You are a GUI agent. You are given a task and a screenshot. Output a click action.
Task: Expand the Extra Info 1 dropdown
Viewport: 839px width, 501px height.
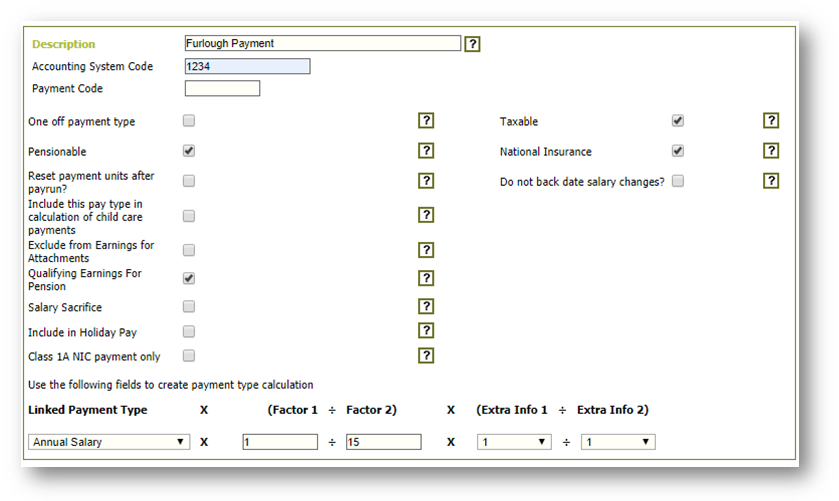coord(514,442)
